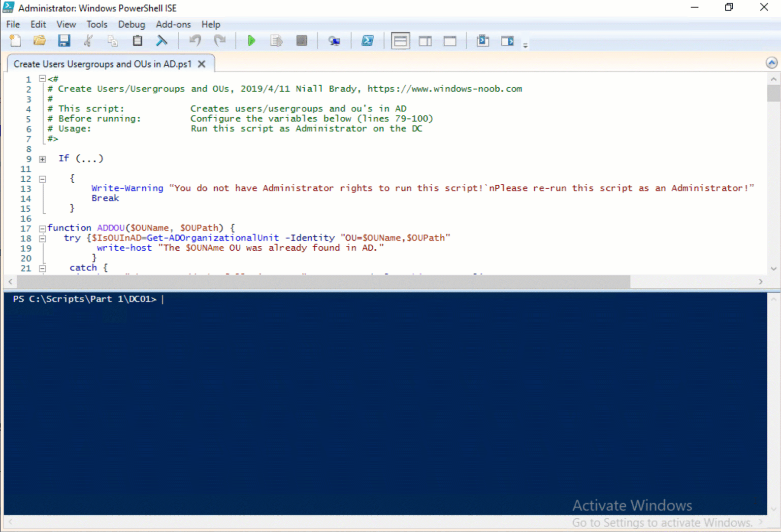
Task: Click script pane scroll right arrow
Action: (x=760, y=282)
